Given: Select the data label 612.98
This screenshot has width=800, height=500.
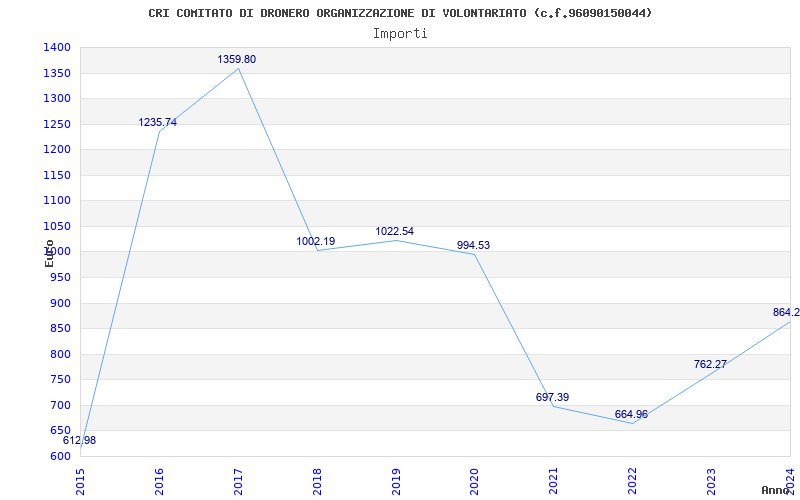Looking at the screenshot, I should click(79, 440).
